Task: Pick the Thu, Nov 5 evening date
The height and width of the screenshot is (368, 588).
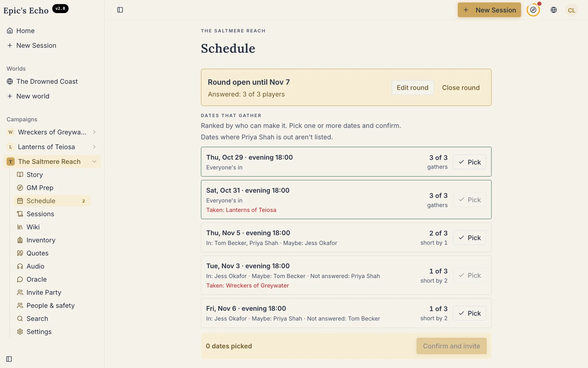Action: (469, 238)
